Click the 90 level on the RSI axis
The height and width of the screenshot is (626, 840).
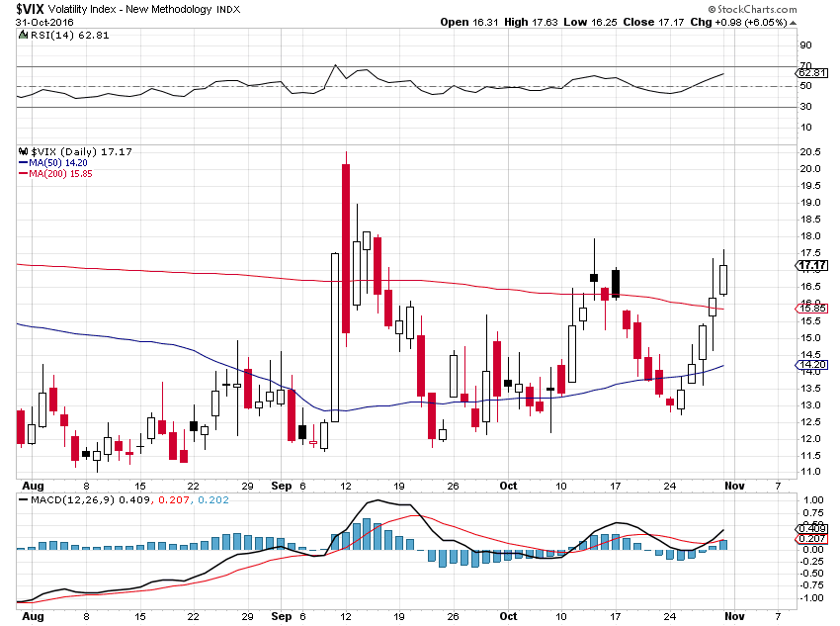(x=805, y=45)
